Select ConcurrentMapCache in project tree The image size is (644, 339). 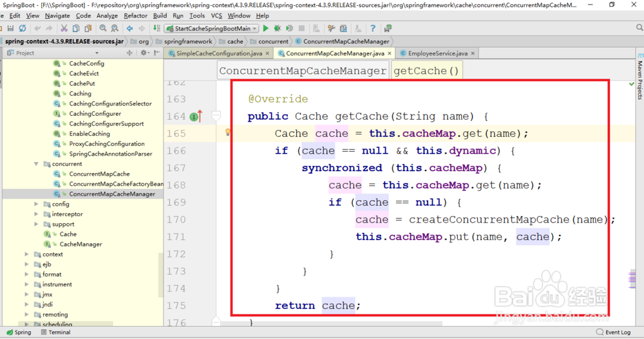click(99, 174)
